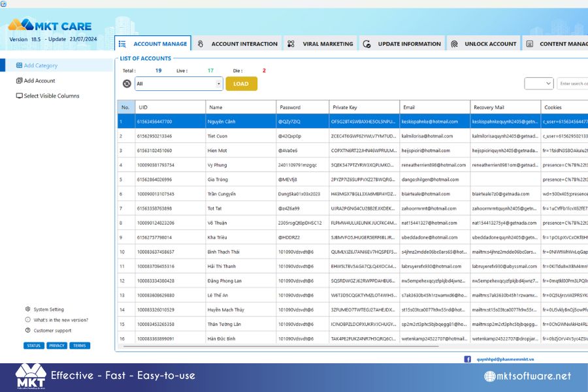Switch to Account Interaction tab
The width and height of the screenshot is (588, 392).
click(x=238, y=44)
